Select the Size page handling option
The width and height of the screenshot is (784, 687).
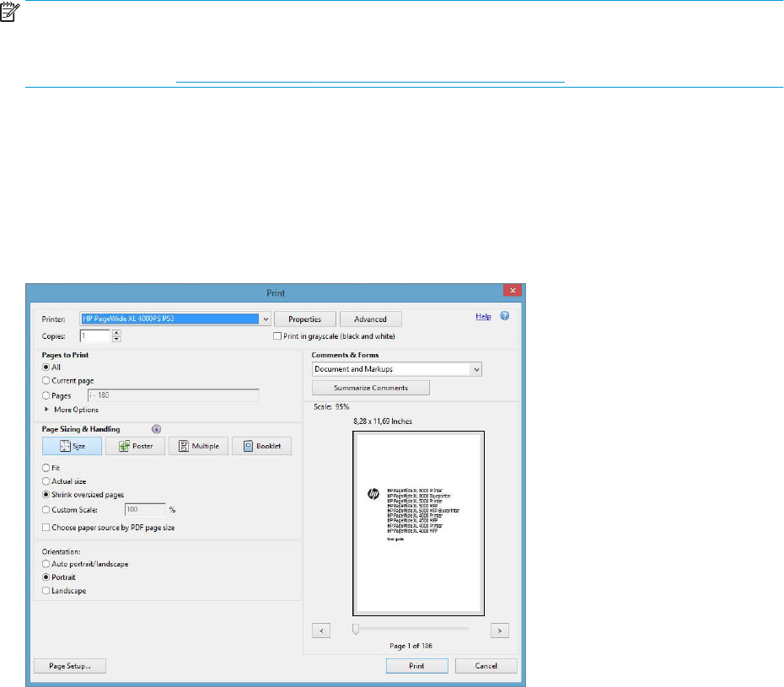tap(72, 446)
